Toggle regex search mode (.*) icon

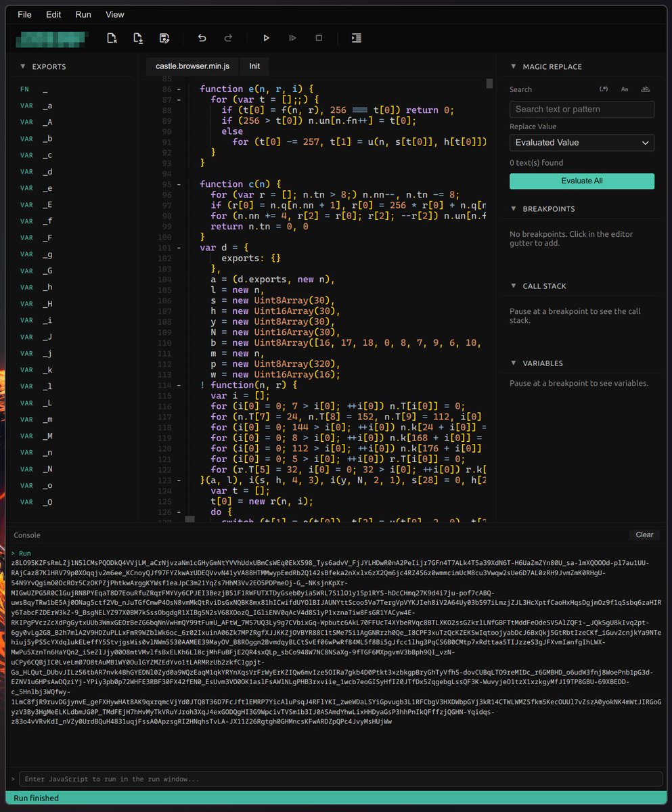pos(604,89)
